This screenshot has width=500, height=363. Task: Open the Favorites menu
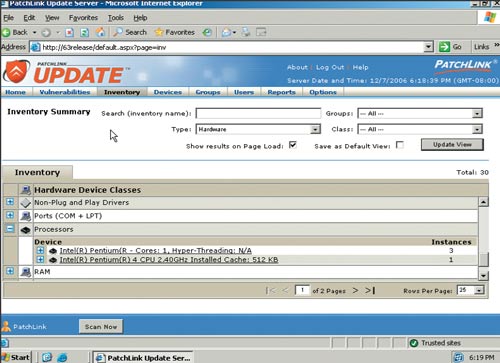pyautogui.click(x=83, y=18)
